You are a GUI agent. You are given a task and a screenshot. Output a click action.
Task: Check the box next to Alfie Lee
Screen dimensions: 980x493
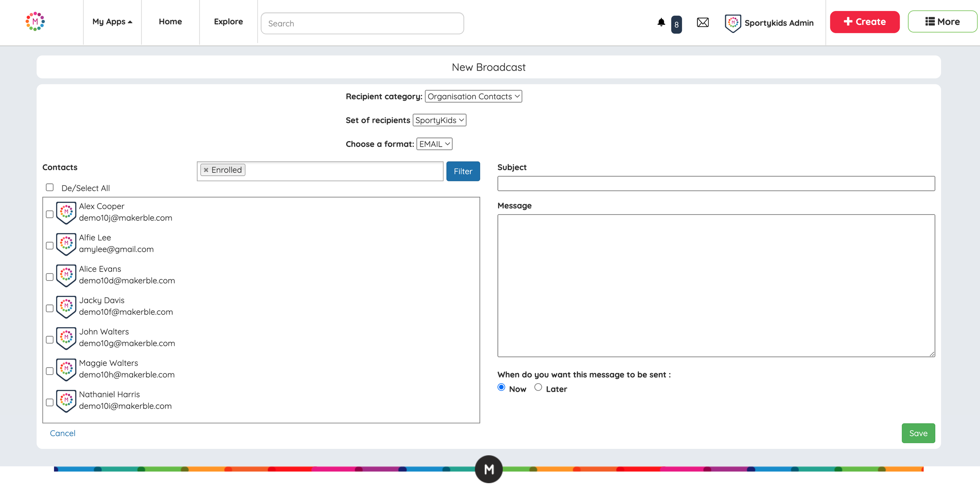[x=50, y=246]
